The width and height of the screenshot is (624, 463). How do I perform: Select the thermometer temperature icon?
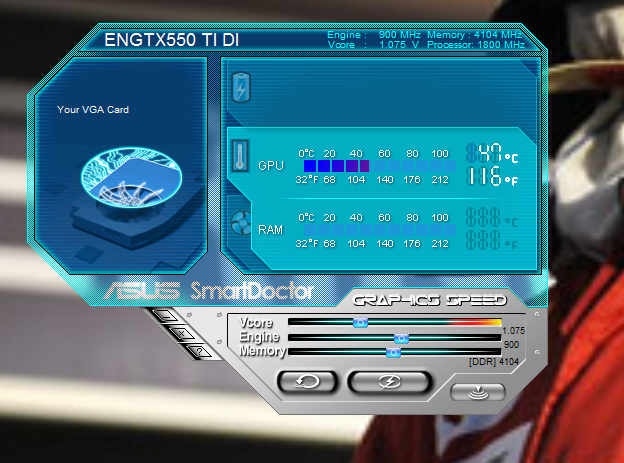240,156
